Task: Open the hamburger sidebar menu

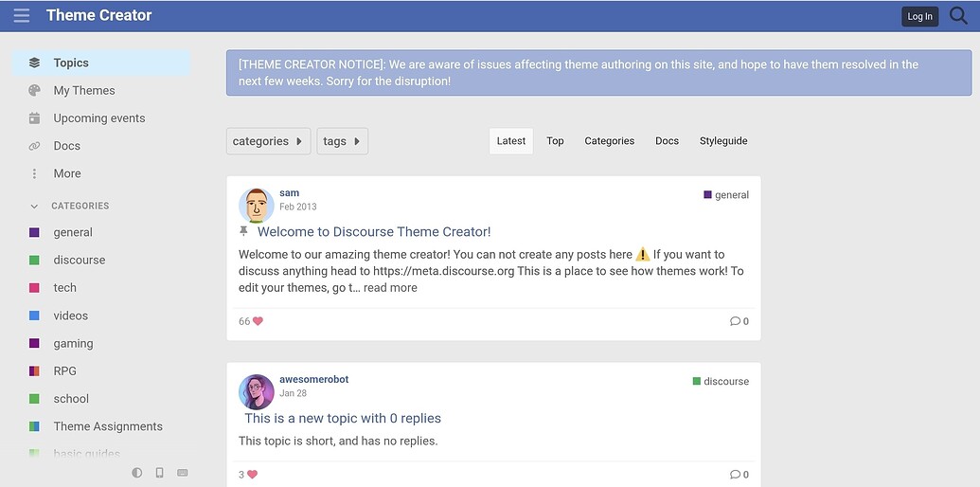Action: [21, 15]
